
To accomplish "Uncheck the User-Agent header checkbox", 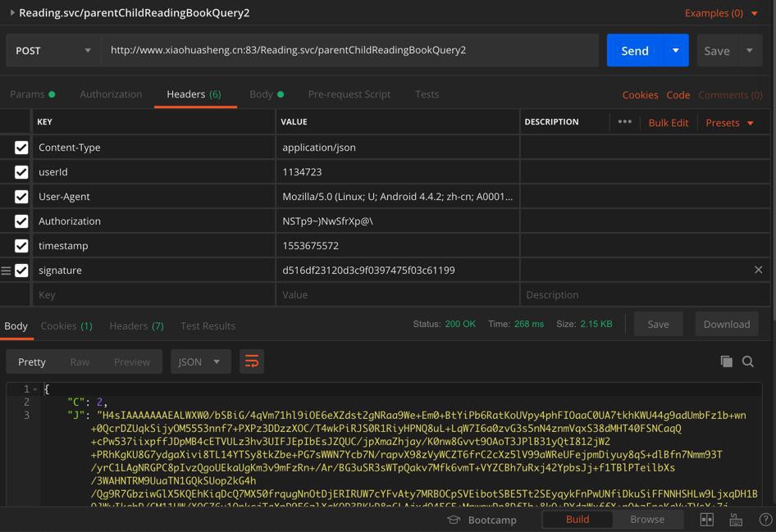I will pyautogui.click(x=21, y=197).
